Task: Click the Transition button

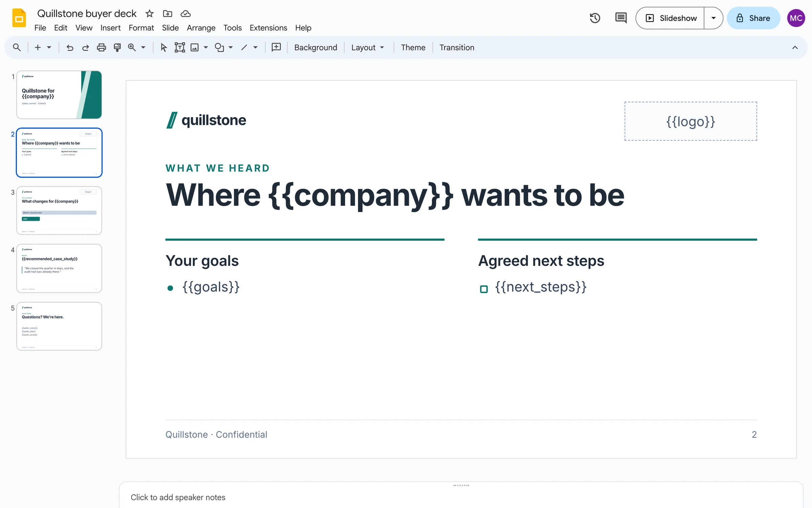Action: [x=457, y=47]
